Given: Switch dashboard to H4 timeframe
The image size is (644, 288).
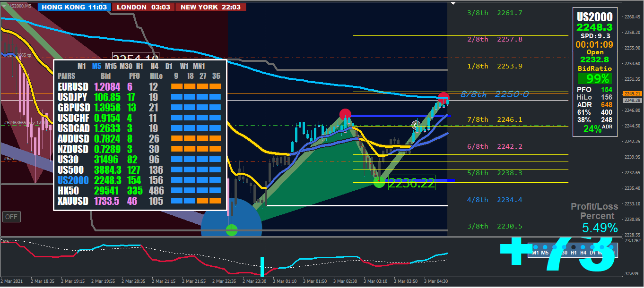Looking at the screenshot, I should click(155, 66).
